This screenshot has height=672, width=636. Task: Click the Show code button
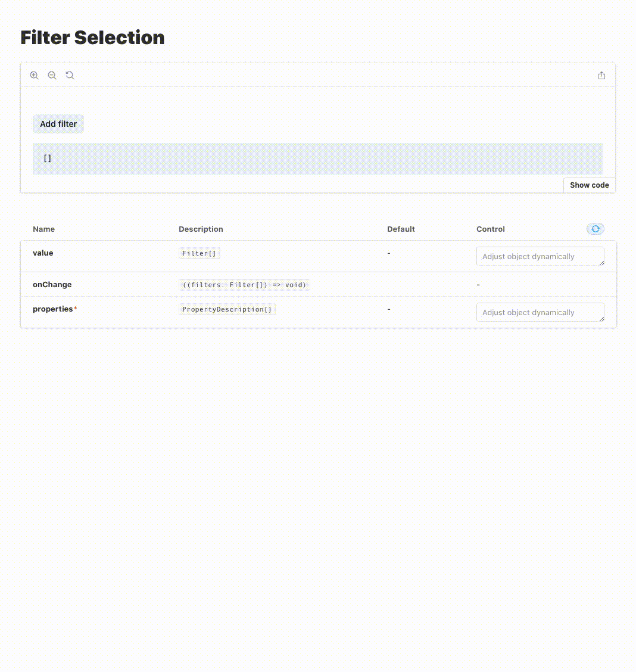[x=590, y=185]
